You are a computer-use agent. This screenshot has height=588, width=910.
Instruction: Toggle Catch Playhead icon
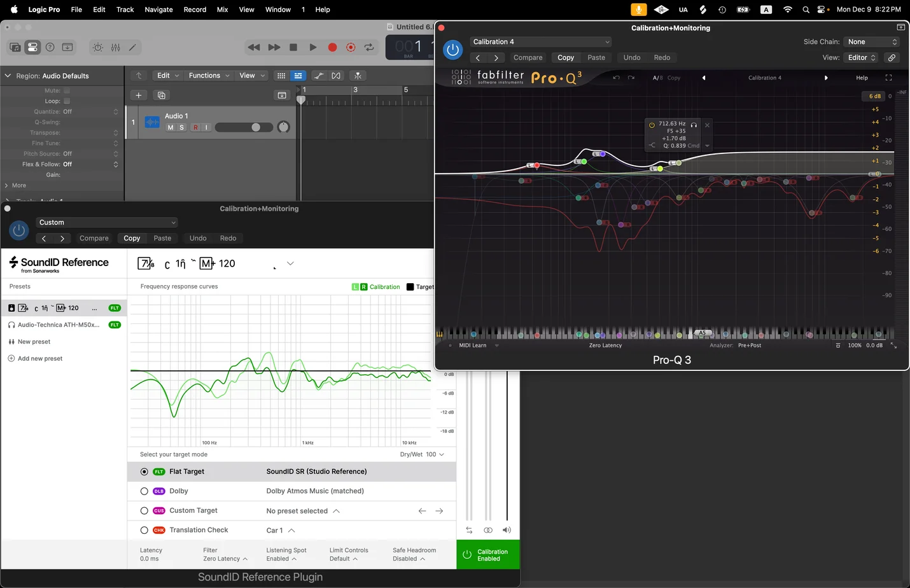(358, 76)
